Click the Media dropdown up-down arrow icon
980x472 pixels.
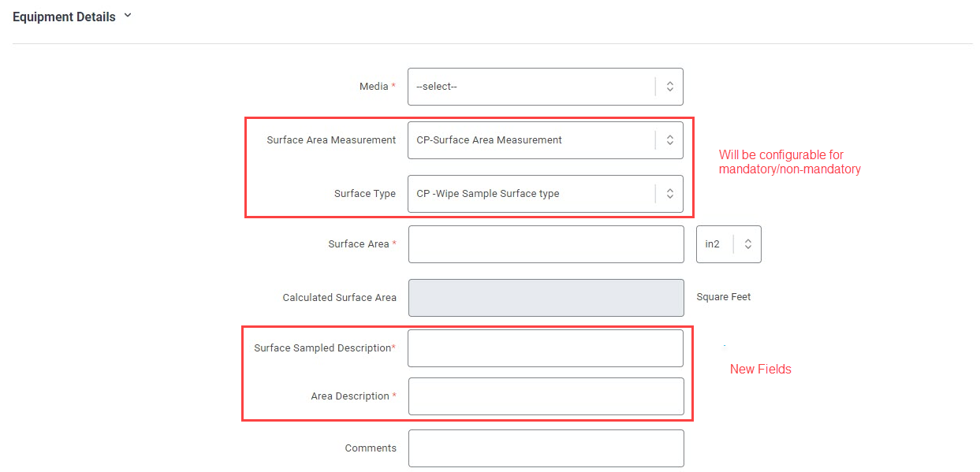tap(669, 87)
